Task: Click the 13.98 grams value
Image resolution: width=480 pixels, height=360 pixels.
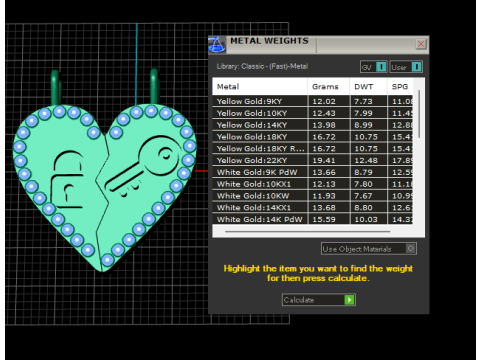Action: pos(324,125)
